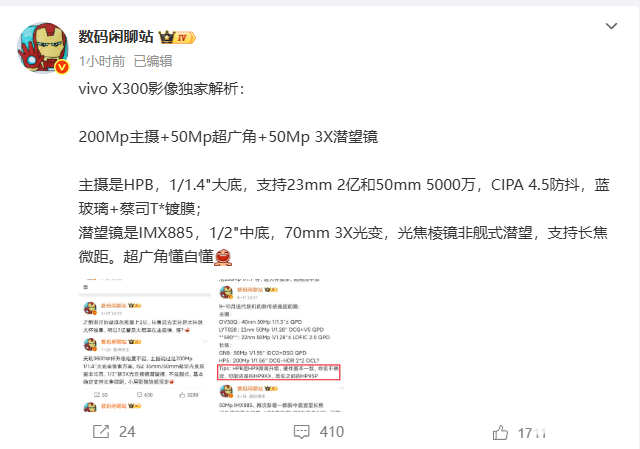The height and width of the screenshot is (449, 640).
Task: Expand the post options chevron menu
Action: coord(611,26)
